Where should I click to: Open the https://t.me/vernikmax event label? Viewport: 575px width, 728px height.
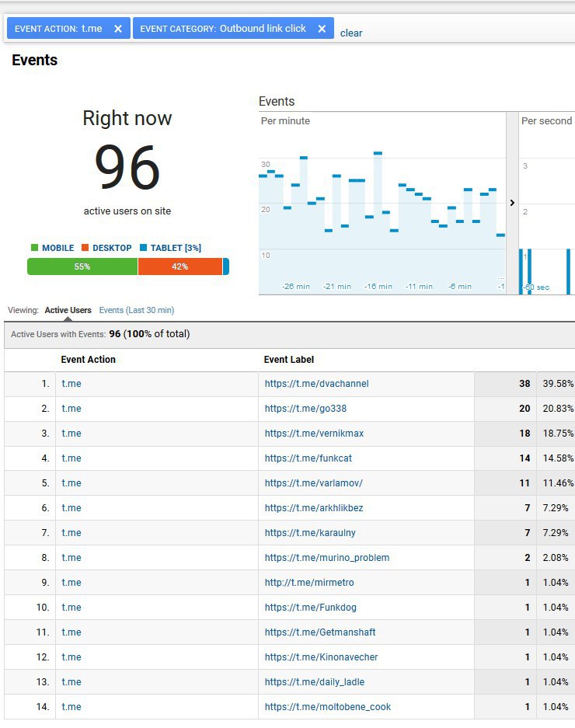(x=314, y=434)
